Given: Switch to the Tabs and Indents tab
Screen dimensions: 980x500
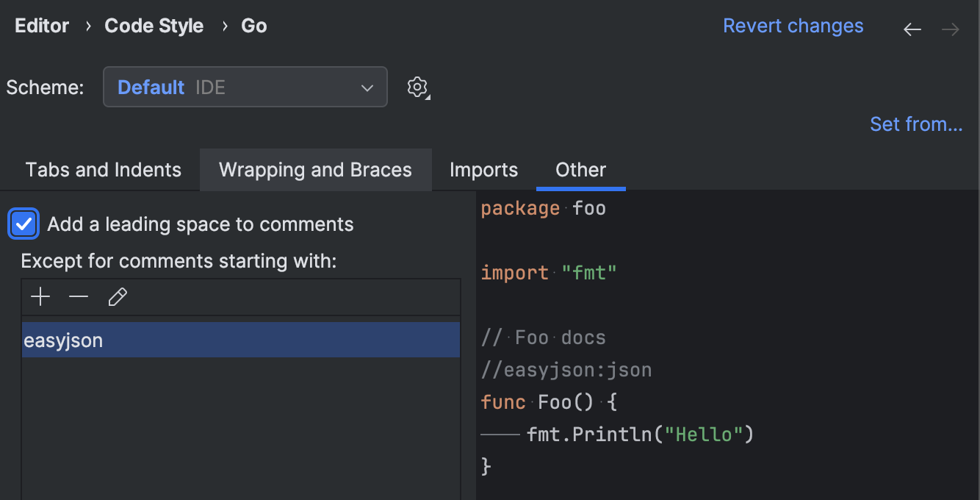Looking at the screenshot, I should 103,170.
